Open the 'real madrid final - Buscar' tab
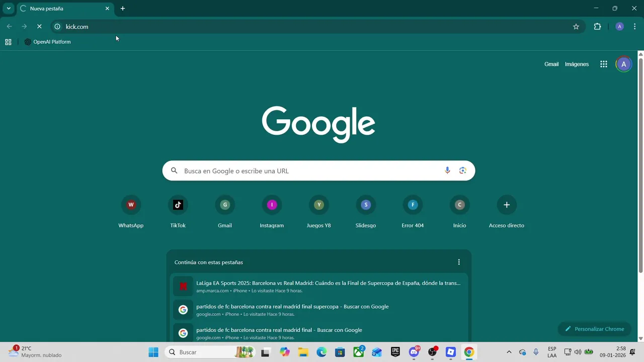This screenshot has width=644, height=362. tap(318, 333)
